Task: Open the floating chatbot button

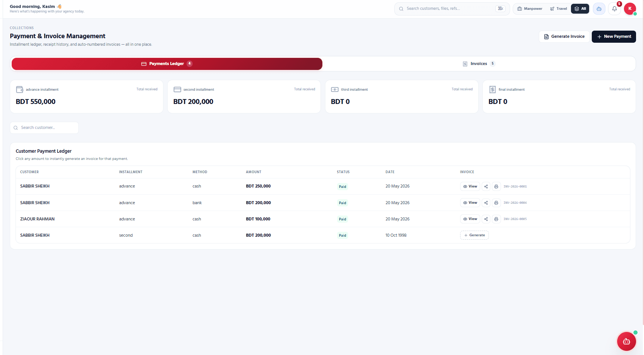Action: [627, 341]
